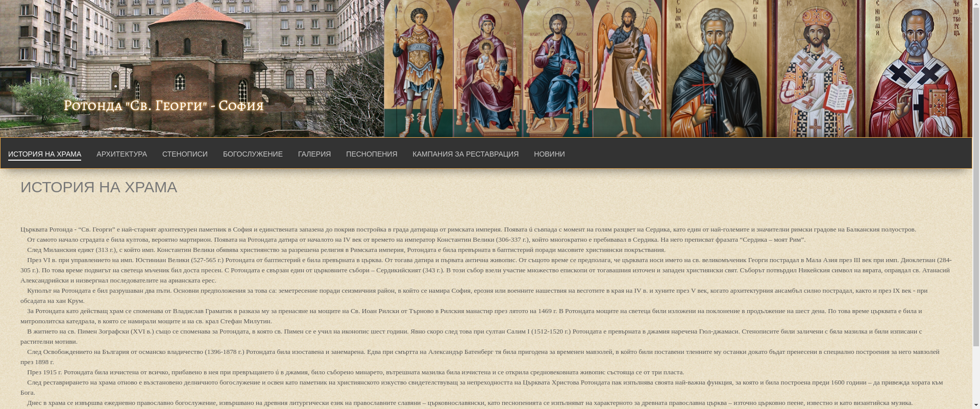980x409 pixels.
Task: Go to the НОВИНИ page
Action: [549, 154]
